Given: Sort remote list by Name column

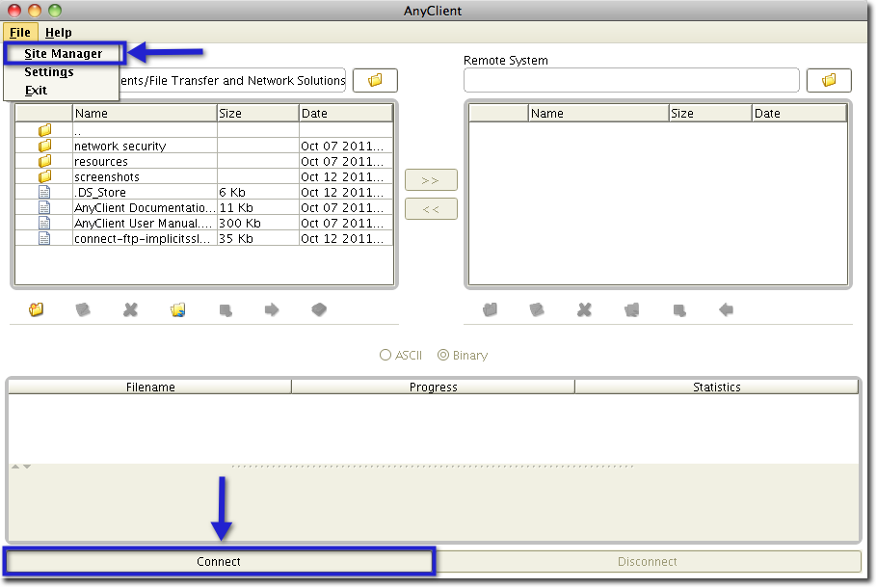Looking at the screenshot, I should [598, 114].
